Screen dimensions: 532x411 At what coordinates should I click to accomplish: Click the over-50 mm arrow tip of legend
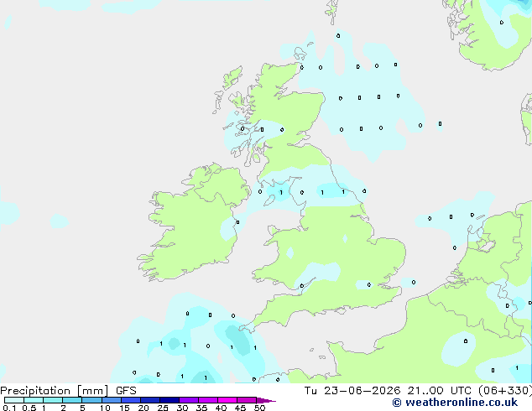coord(266,400)
